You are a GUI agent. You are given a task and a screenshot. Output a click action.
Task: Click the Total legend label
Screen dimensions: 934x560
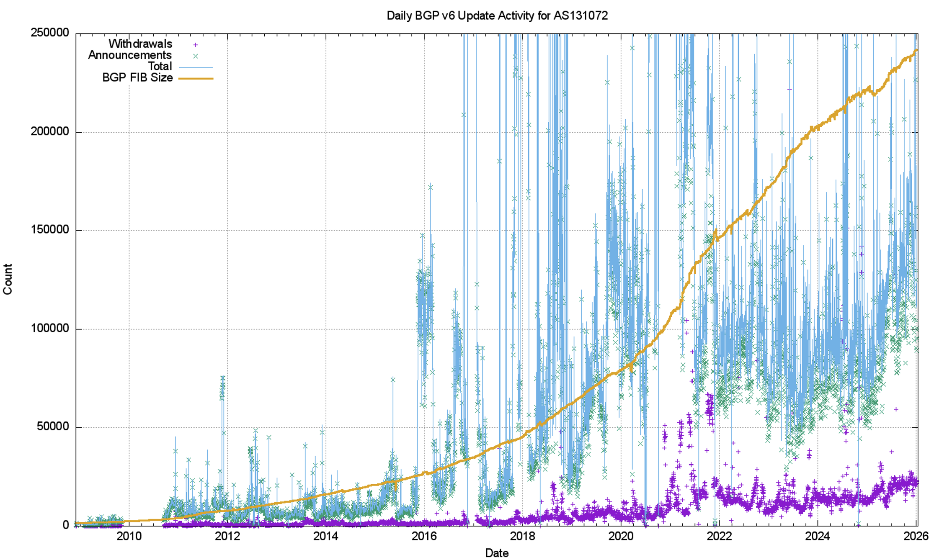(x=160, y=66)
